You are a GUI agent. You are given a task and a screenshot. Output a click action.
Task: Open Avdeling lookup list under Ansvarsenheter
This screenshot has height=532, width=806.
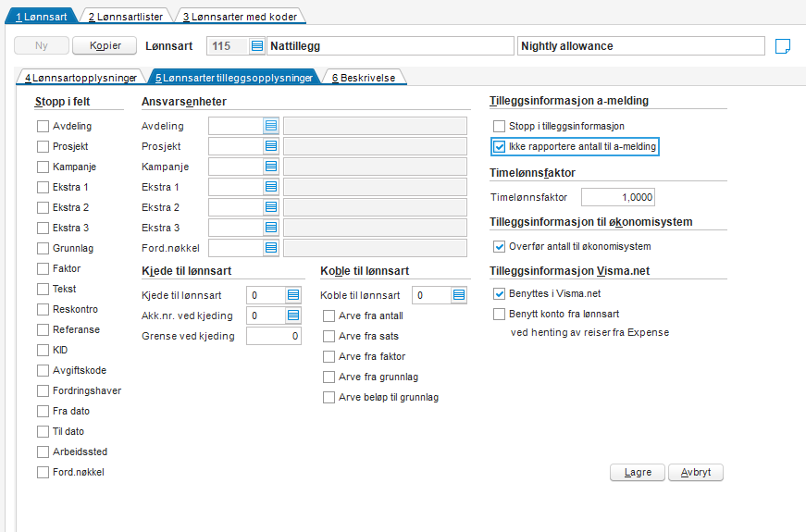(x=271, y=126)
